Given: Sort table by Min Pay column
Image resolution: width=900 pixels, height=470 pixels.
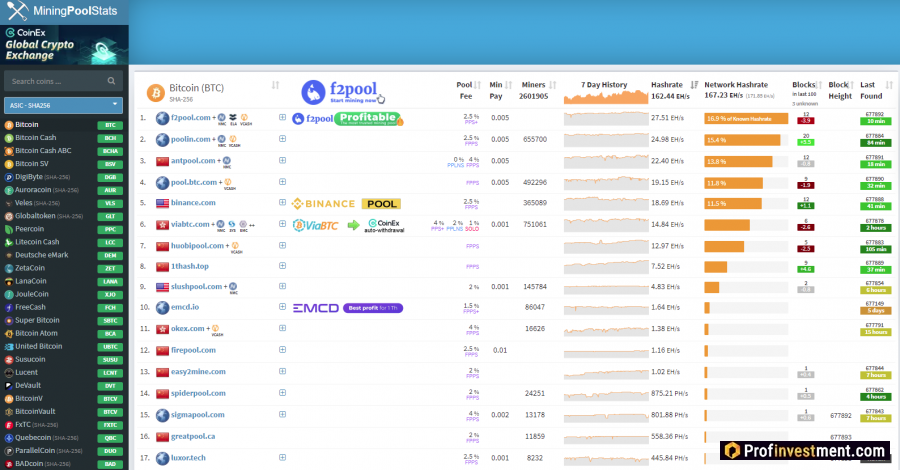Looking at the screenshot, I should 509,85.
